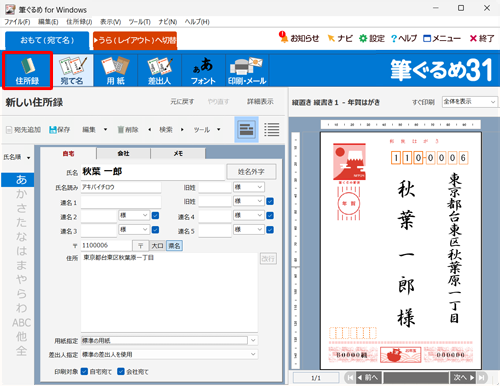Click 宛先追加 to add a recipient
Image resolution: width=500 pixels, height=386 pixels.
pos(24,130)
